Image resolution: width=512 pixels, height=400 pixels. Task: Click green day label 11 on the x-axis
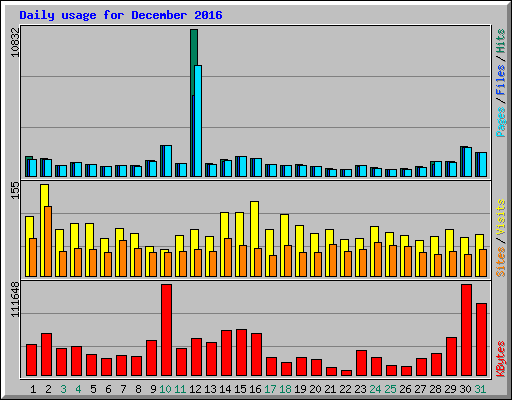point(180,389)
